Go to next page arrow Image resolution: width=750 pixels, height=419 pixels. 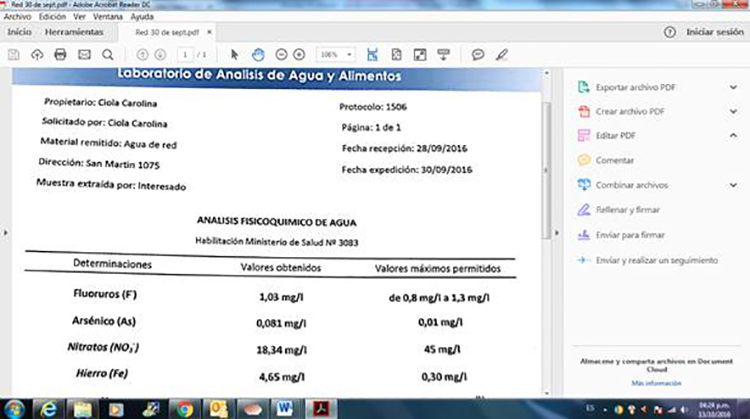click(x=160, y=55)
